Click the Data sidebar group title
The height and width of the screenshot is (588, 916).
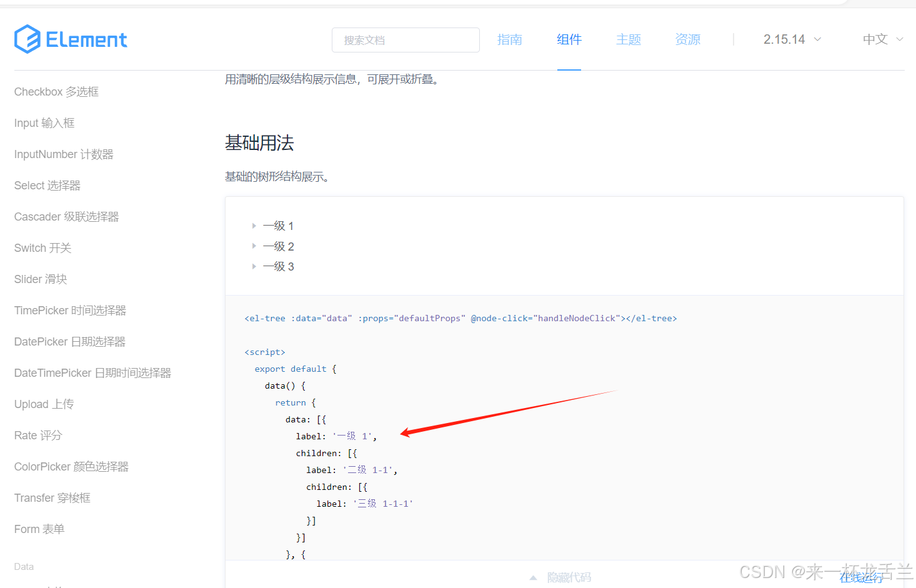pos(24,567)
